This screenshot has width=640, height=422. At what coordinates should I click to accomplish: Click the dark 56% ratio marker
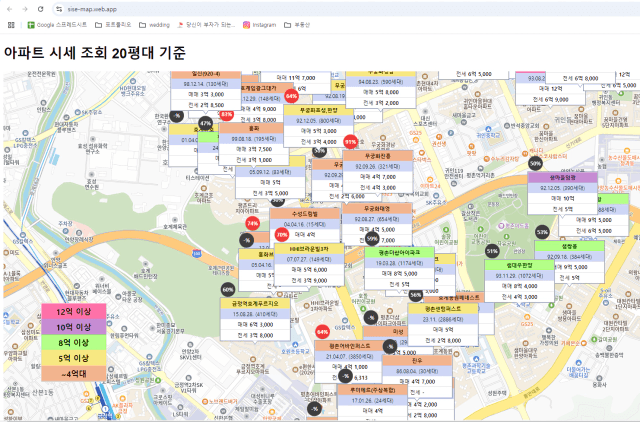416,295
